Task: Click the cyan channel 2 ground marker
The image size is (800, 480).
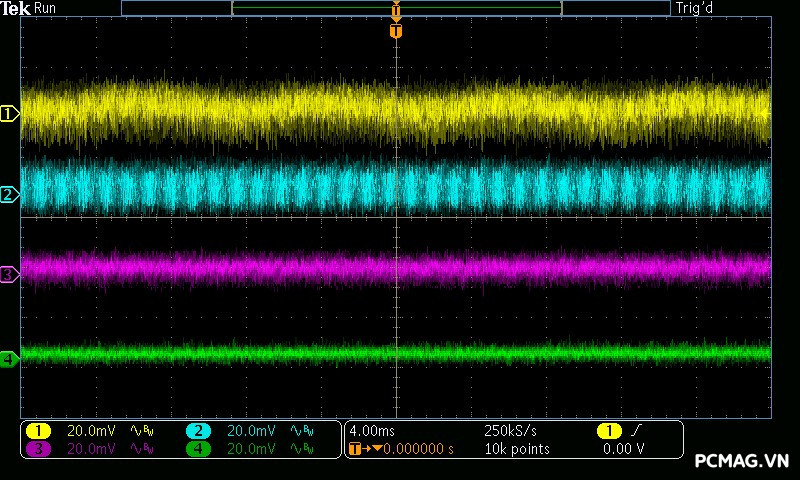Action: [x=10, y=195]
